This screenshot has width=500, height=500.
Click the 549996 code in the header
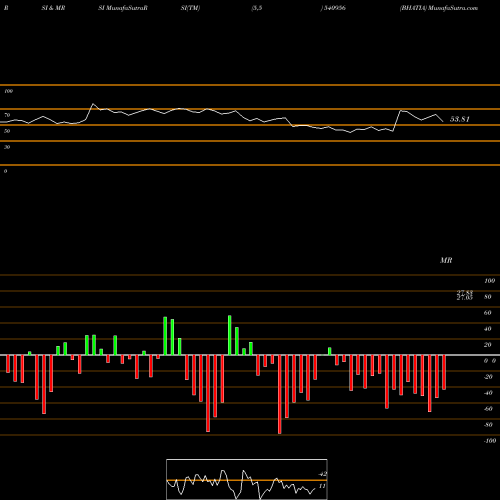334,8
